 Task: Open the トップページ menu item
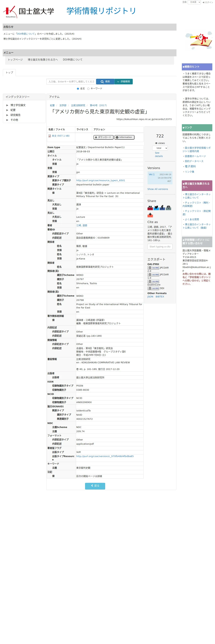(x=15, y=60)
